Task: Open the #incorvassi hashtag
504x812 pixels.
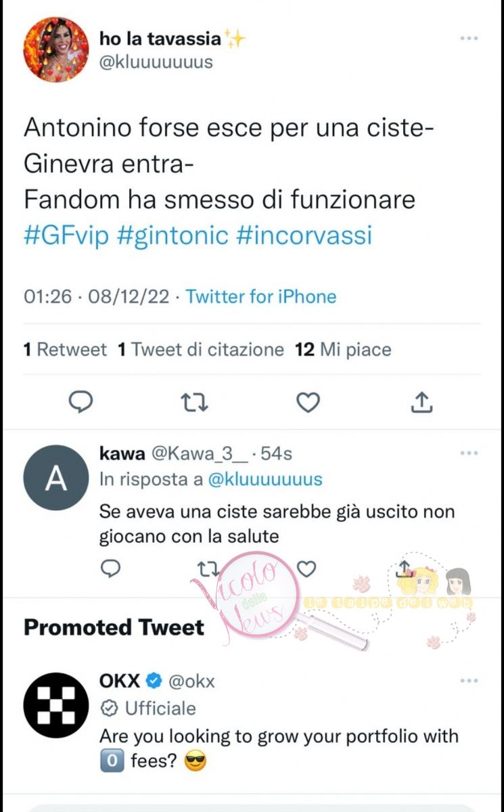Action: (x=304, y=236)
